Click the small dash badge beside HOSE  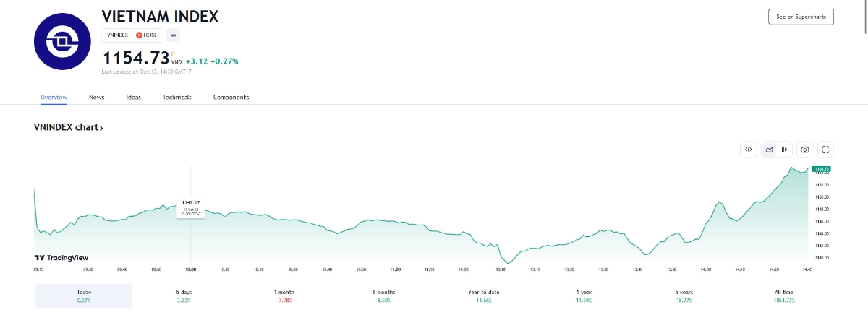(x=174, y=35)
